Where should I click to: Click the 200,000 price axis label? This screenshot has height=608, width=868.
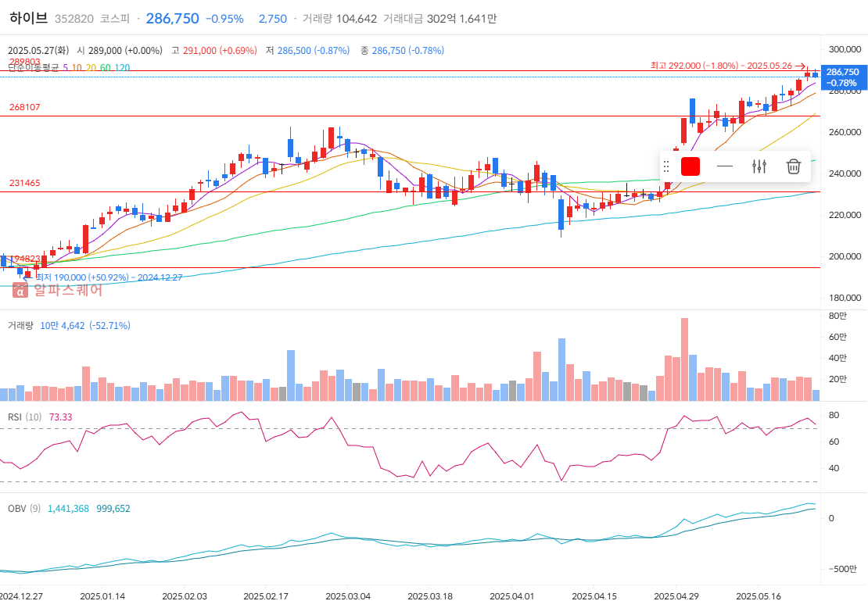point(845,256)
